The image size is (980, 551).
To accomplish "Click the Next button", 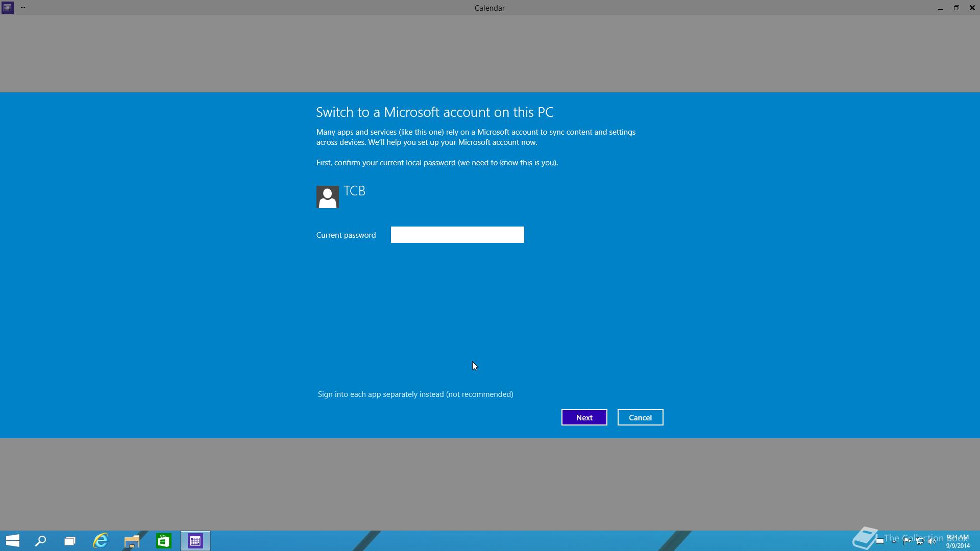I will click(584, 417).
